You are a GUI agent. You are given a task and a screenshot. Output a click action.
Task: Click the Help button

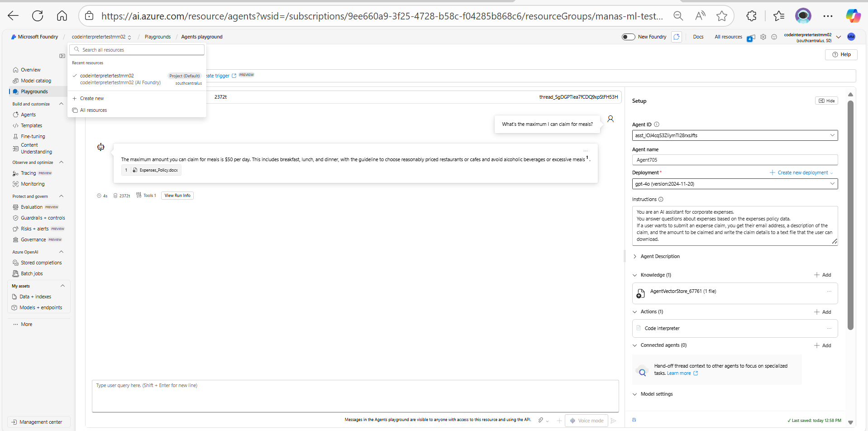point(841,54)
